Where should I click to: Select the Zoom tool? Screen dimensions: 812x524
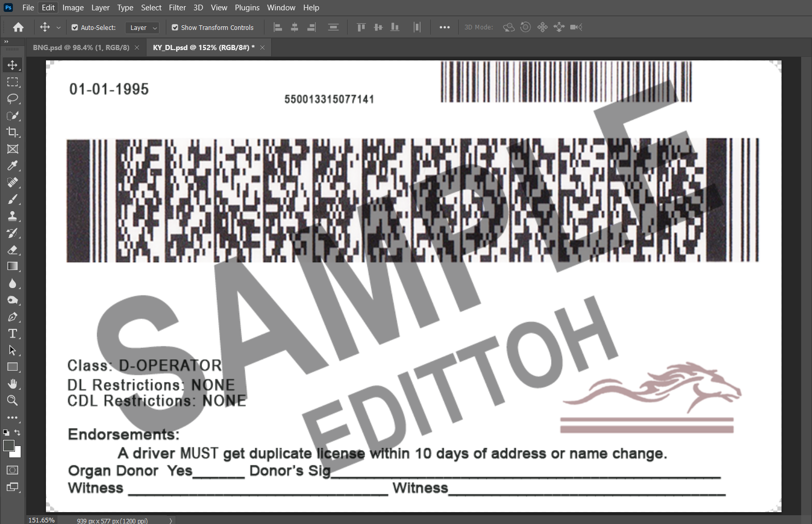pyautogui.click(x=12, y=401)
